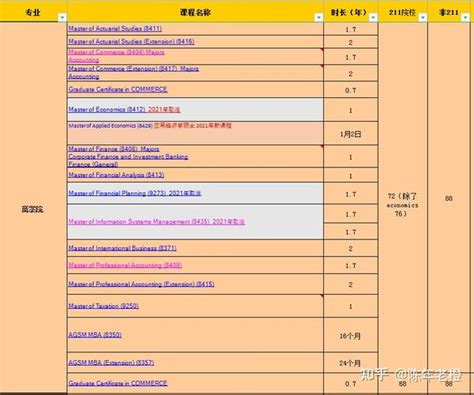Select the 1 duration for Financial Analysis (8413)

351,175
